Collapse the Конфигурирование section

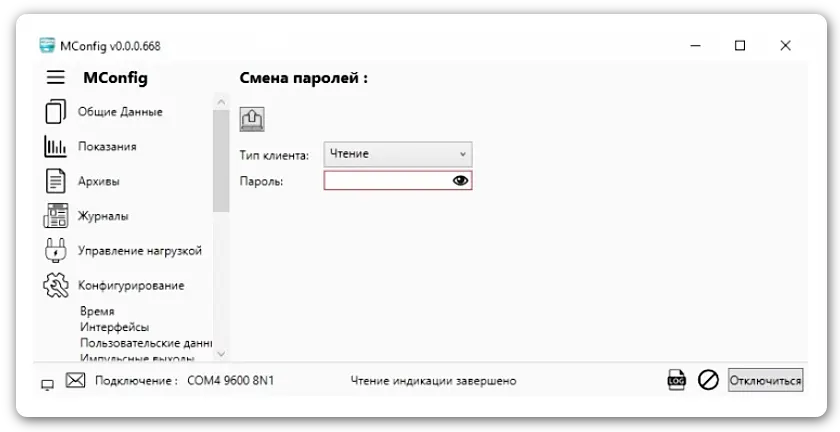(131, 286)
